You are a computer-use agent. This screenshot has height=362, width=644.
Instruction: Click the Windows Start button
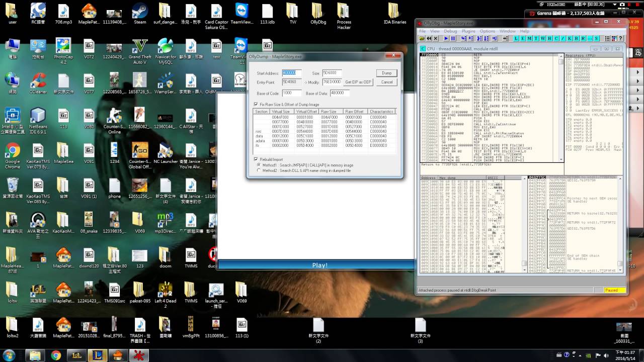point(9,355)
